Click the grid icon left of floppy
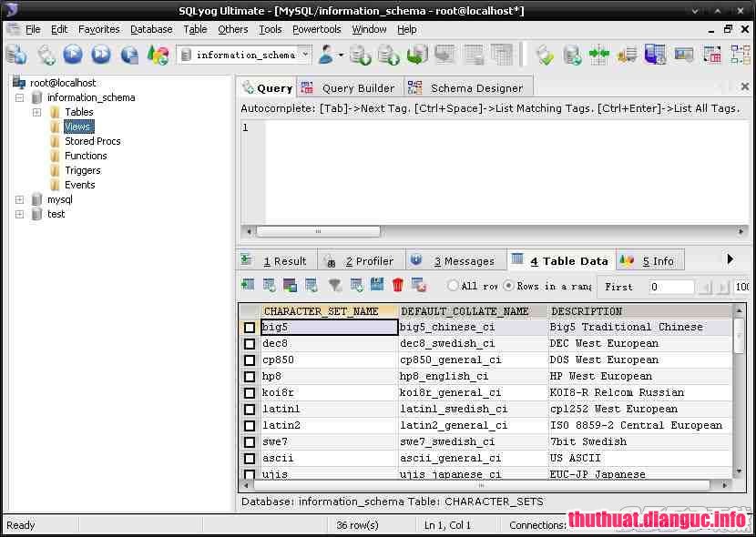The height and width of the screenshot is (537, 756). click(357, 285)
